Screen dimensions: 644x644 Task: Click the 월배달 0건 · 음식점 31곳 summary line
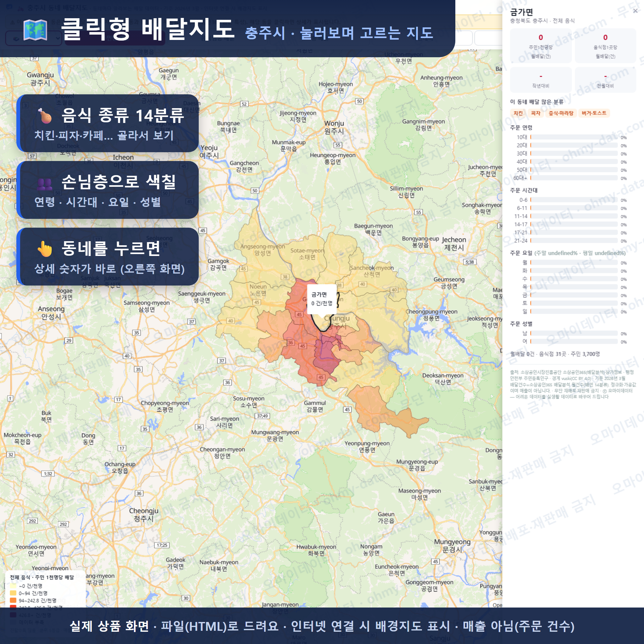(555, 354)
